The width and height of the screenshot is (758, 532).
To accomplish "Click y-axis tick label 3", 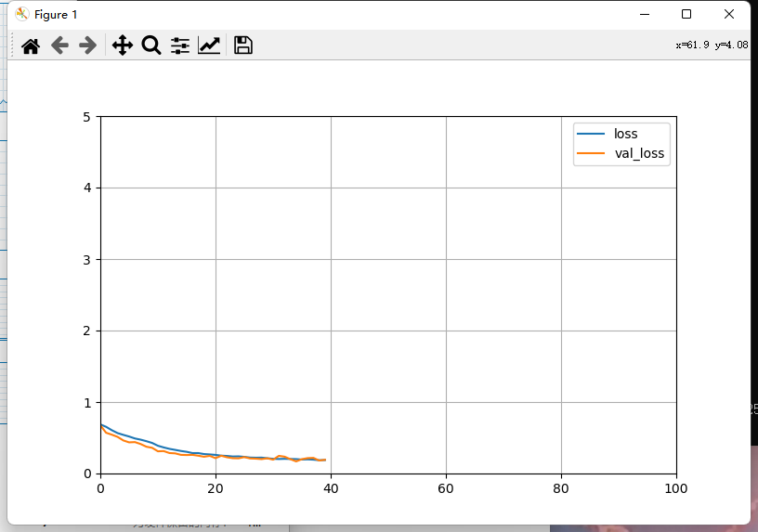I will click(x=87, y=260).
